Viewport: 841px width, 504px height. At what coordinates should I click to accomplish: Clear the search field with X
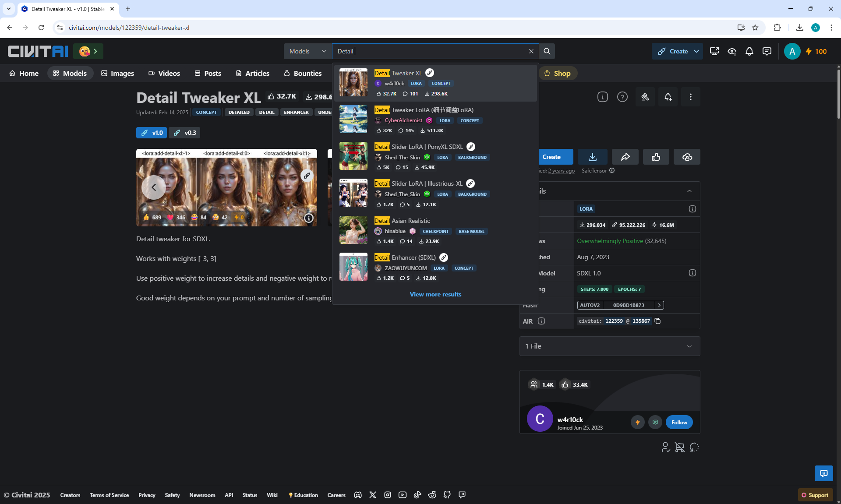[x=531, y=51]
